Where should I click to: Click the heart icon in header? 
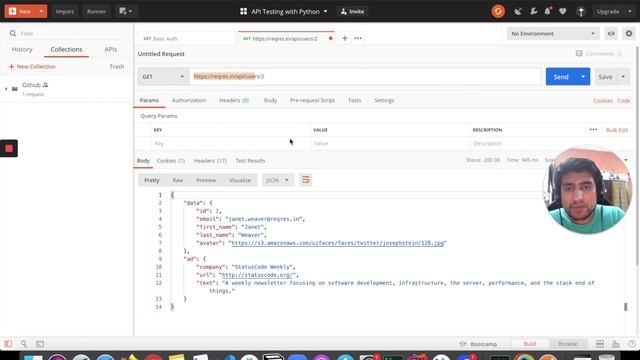tap(563, 11)
